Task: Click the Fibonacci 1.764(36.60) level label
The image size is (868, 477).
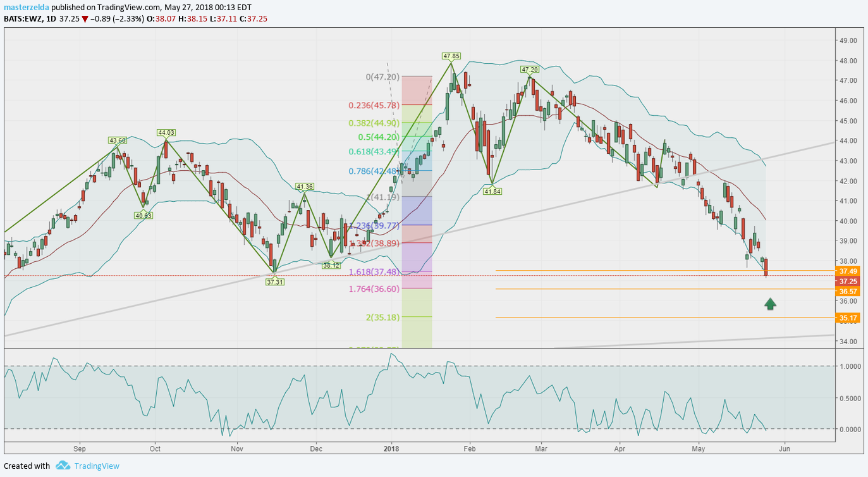Action: 374,288
